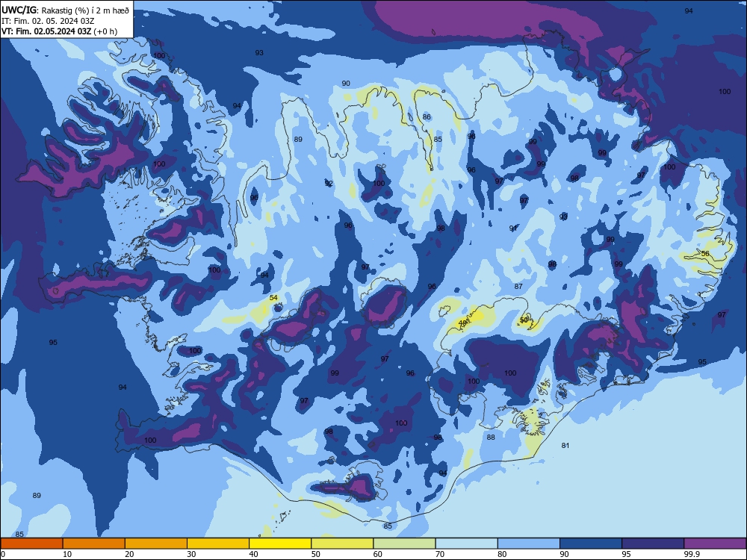Click the '91' humidity value on the map
Image resolution: width=747 pixels, height=560 pixels.
(513, 228)
